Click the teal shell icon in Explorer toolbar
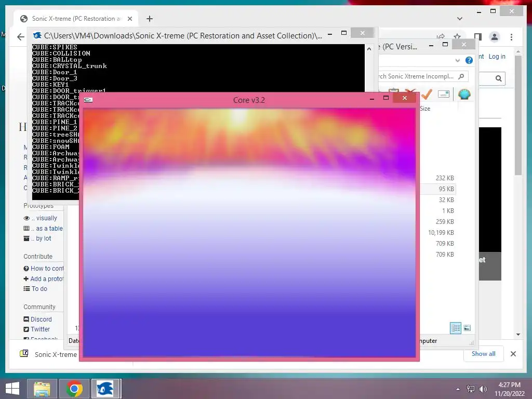This screenshot has height=399, width=532. [x=464, y=94]
